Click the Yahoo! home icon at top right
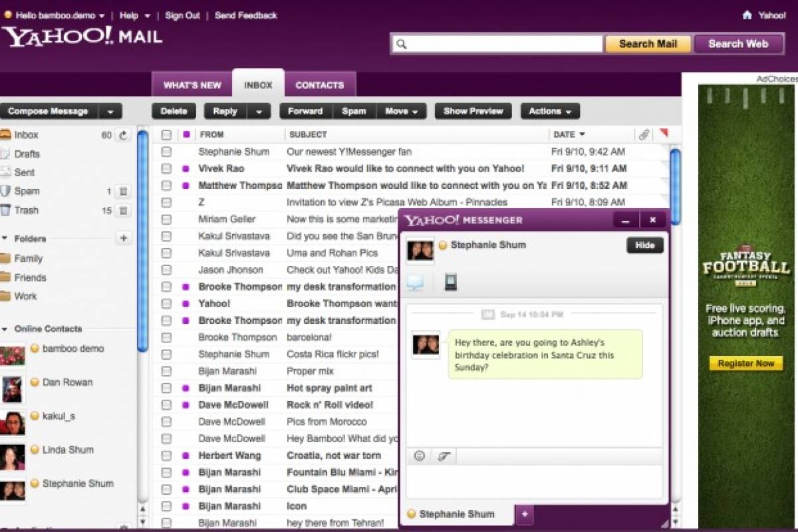 tap(747, 15)
